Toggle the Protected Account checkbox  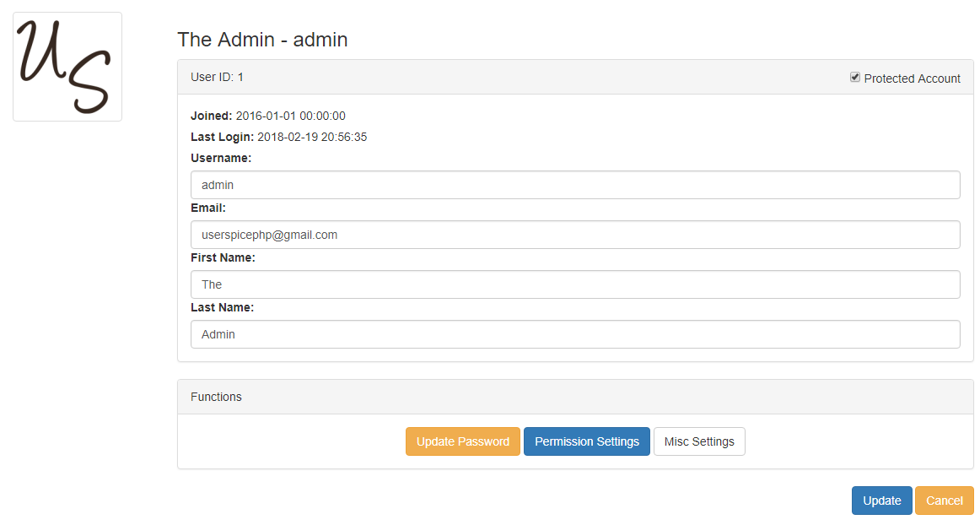(x=855, y=78)
